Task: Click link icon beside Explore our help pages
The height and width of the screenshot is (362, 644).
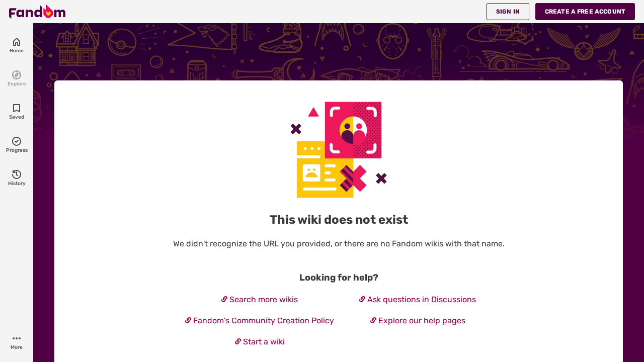Action: 373,320
